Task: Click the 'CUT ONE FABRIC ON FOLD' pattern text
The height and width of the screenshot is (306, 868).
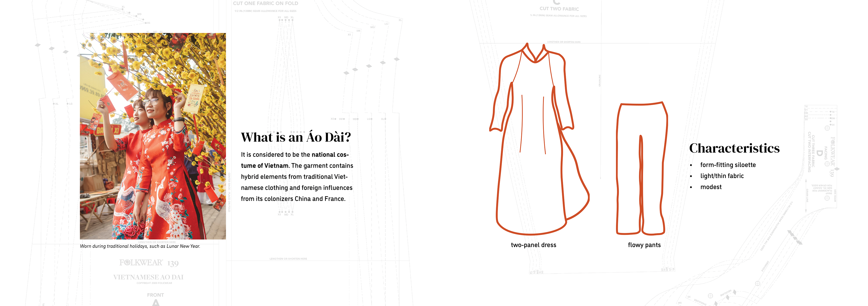Action: tap(266, 3)
